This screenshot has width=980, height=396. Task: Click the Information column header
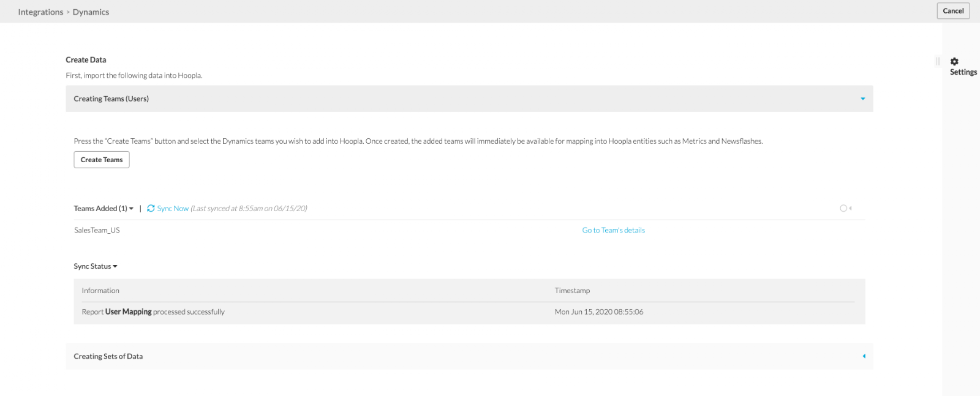(100, 291)
